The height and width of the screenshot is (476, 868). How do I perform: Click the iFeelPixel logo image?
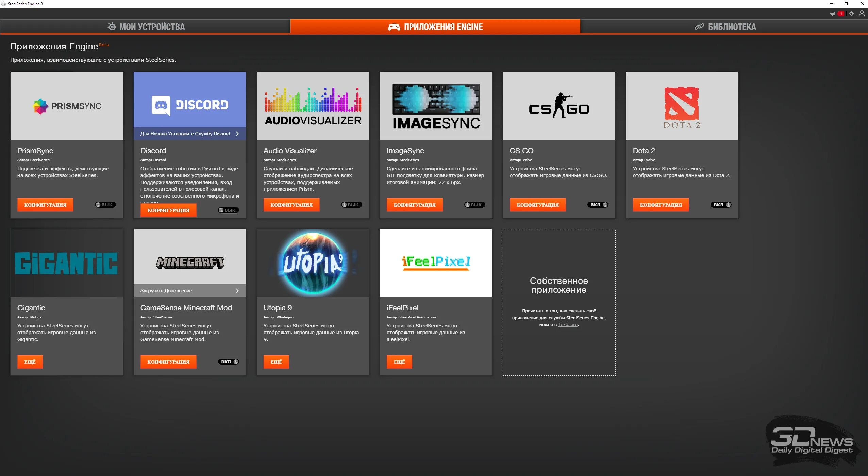pyautogui.click(x=436, y=262)
